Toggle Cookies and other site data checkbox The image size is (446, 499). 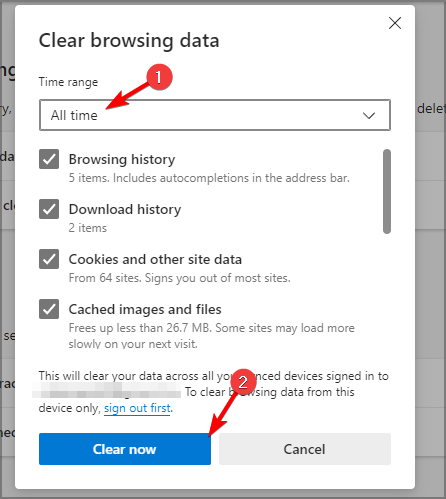click(x=49, y=259)
